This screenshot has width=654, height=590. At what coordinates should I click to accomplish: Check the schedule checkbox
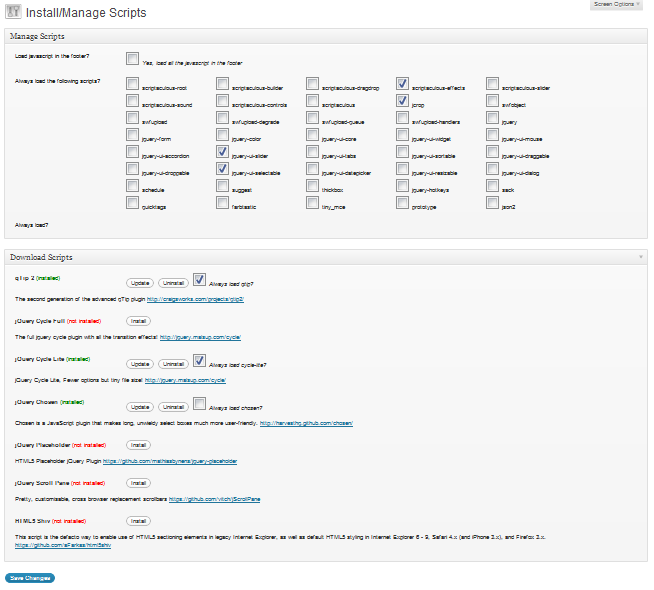pos(132,186)
